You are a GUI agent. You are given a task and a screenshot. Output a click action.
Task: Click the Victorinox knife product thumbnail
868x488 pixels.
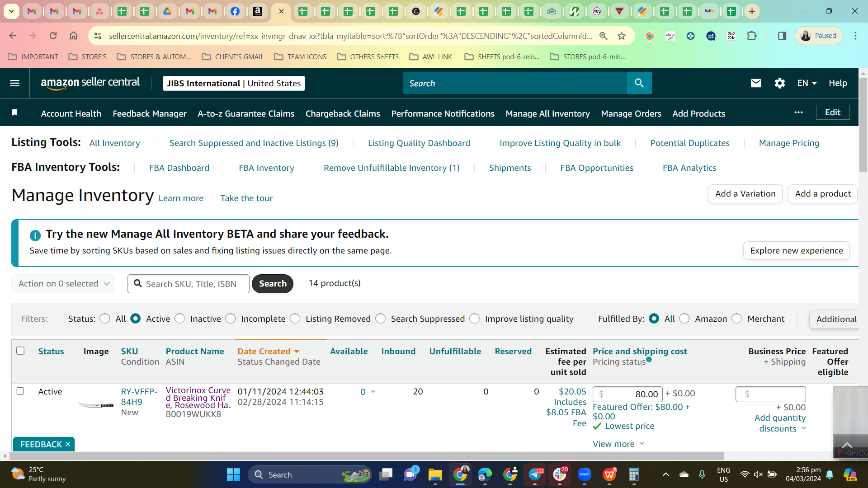click(96, 405)
